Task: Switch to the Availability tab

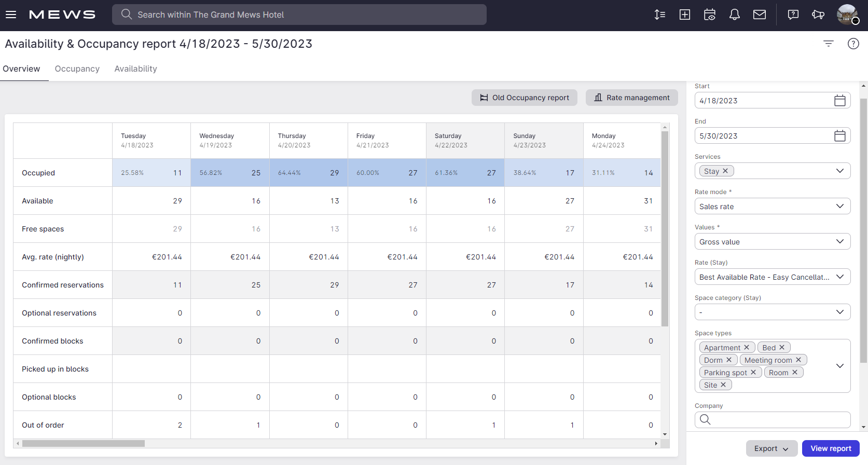Action: (135, 69)
